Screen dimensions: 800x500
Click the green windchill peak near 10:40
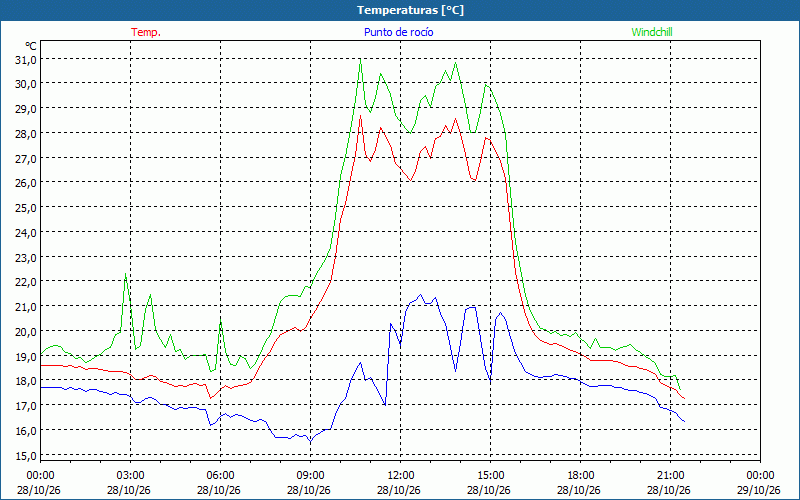click(x=360, y=59)
